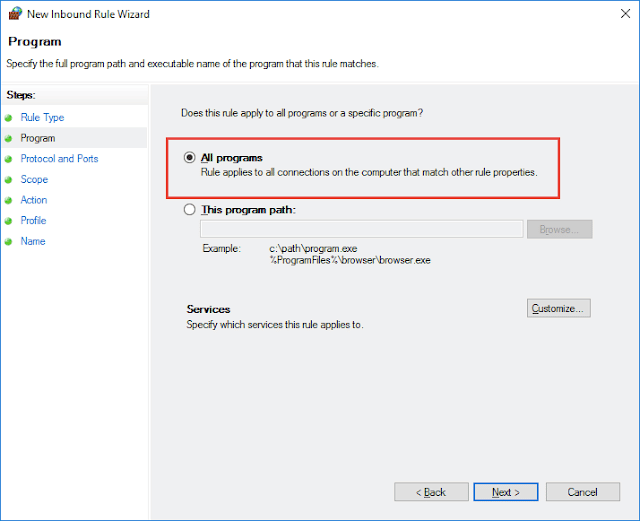Click the green bullet beside Action
640x521 pixels.
8,200
